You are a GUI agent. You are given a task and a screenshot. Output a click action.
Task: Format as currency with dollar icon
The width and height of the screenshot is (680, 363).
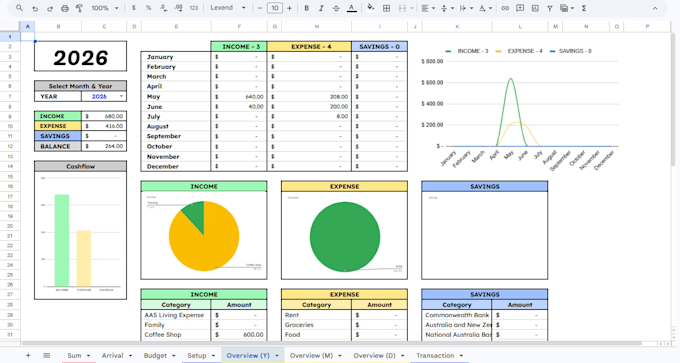pos(134,8)
